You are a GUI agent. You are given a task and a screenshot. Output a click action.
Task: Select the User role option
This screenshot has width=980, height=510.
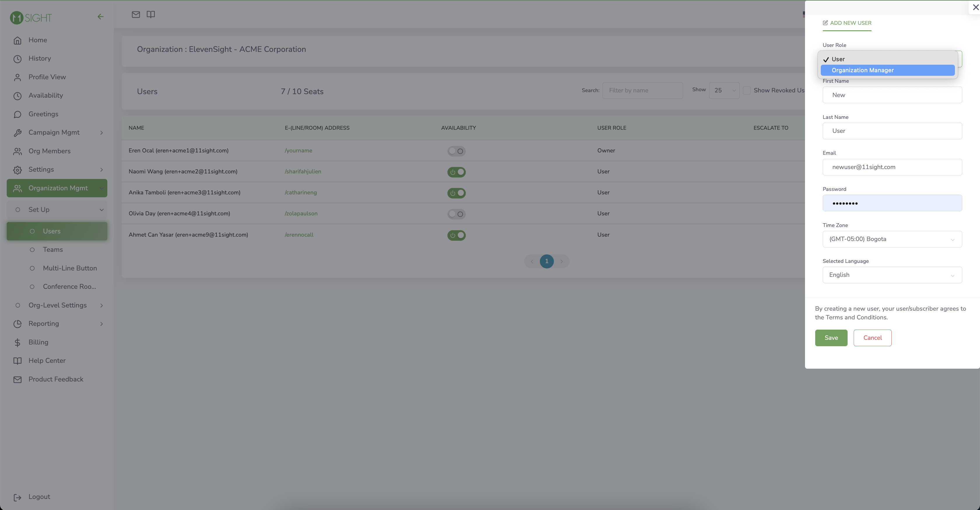coord(887,59)
